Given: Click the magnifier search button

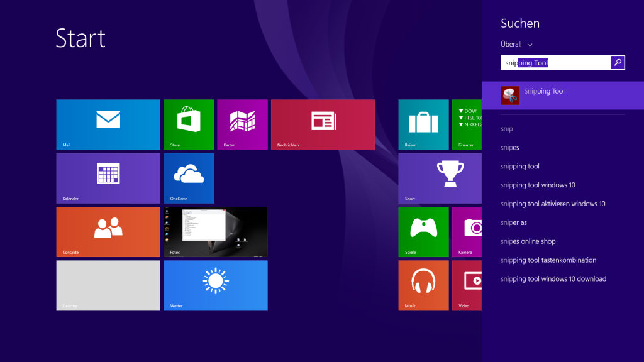Looking at the screenshot, I should click(x=618, y=62).
